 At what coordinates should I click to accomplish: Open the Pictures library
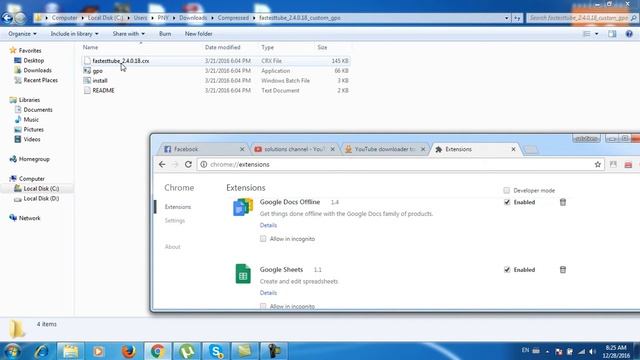(x=33, y=129)
